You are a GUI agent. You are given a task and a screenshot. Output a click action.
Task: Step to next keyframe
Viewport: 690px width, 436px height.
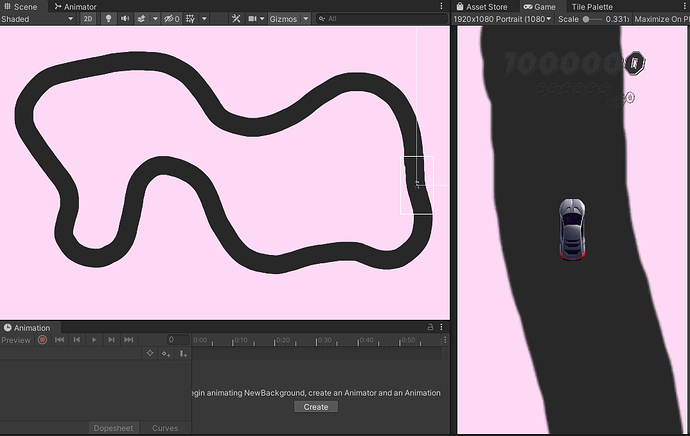pyautogui.click(x=111, y=340)
